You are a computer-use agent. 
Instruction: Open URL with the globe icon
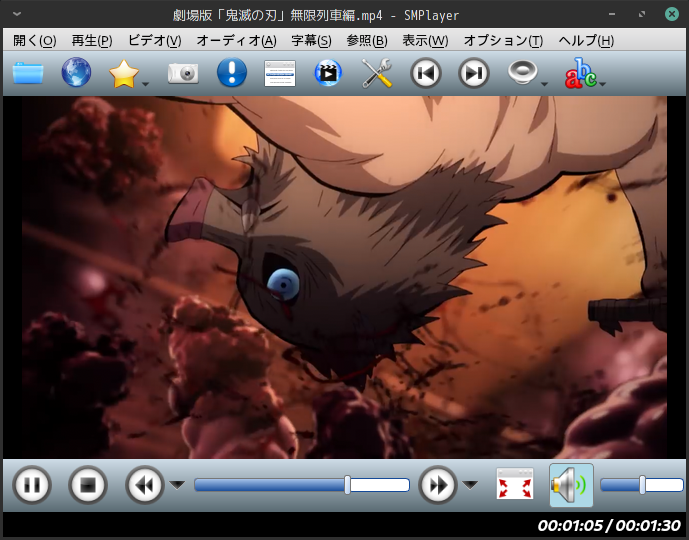click(76, 72)
